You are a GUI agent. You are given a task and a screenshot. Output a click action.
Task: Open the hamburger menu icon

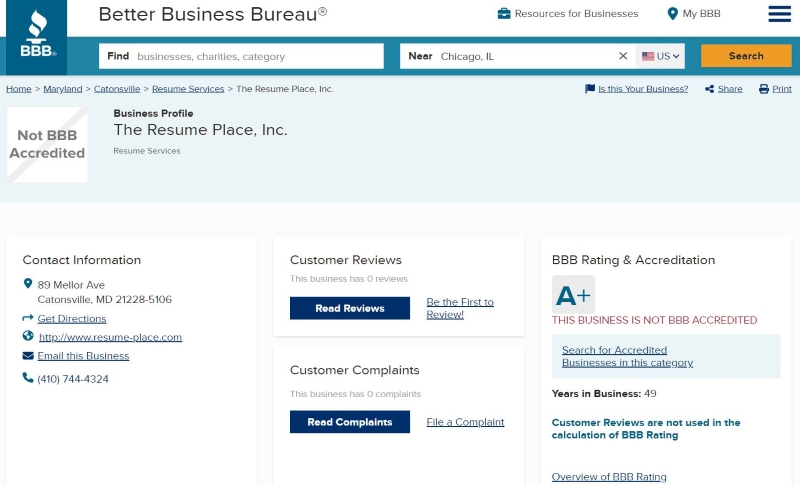coord(779,14)
